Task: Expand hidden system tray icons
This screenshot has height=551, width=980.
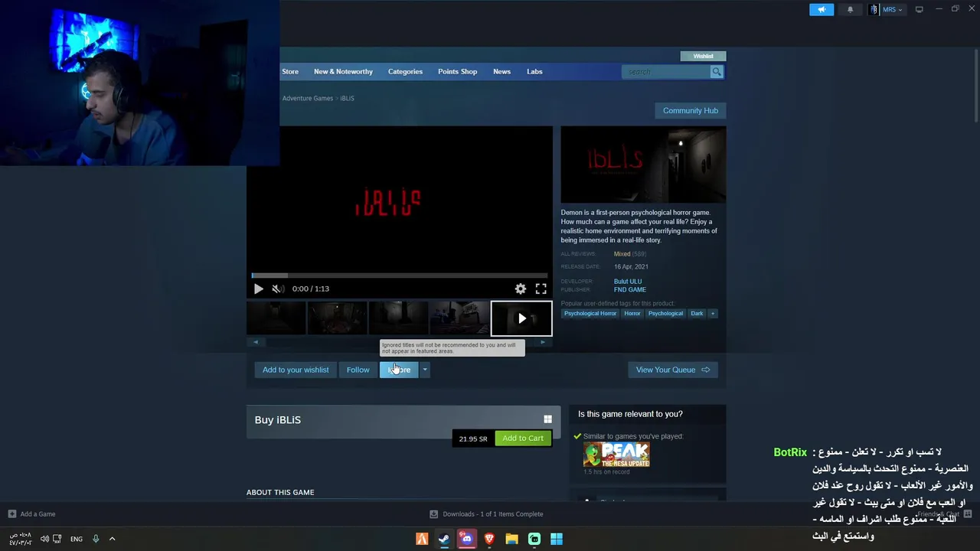Action: (112, 539)
